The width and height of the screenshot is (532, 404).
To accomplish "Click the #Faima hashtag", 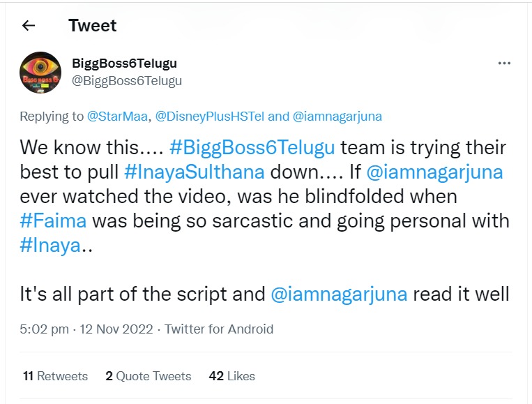I will click(x=53, y=221).
